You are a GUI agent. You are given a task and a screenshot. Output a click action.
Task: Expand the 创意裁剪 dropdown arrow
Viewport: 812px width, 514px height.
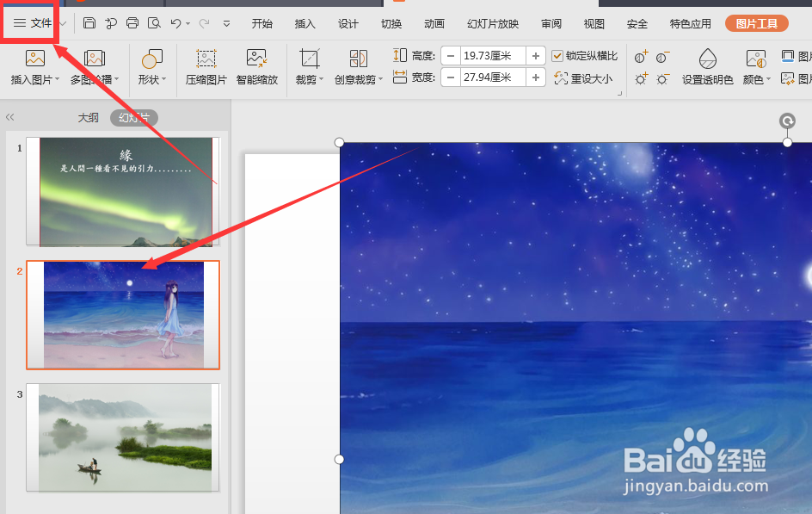(x=380, y=80)
